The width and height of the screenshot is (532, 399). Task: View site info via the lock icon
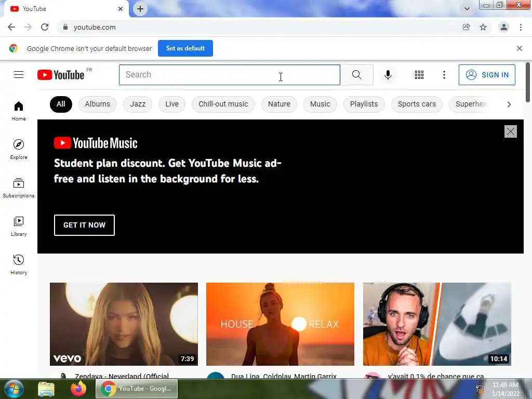tap(65, 27)
